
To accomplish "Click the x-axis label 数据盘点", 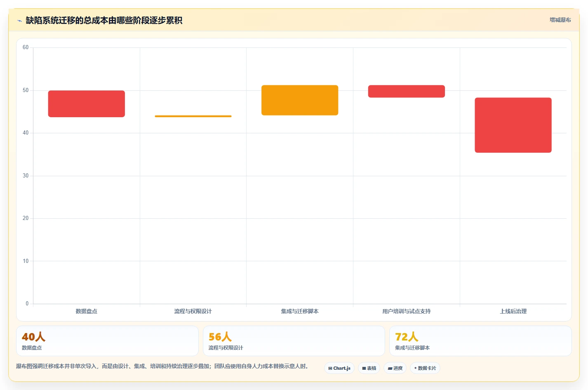I will [x=87, y=311].
